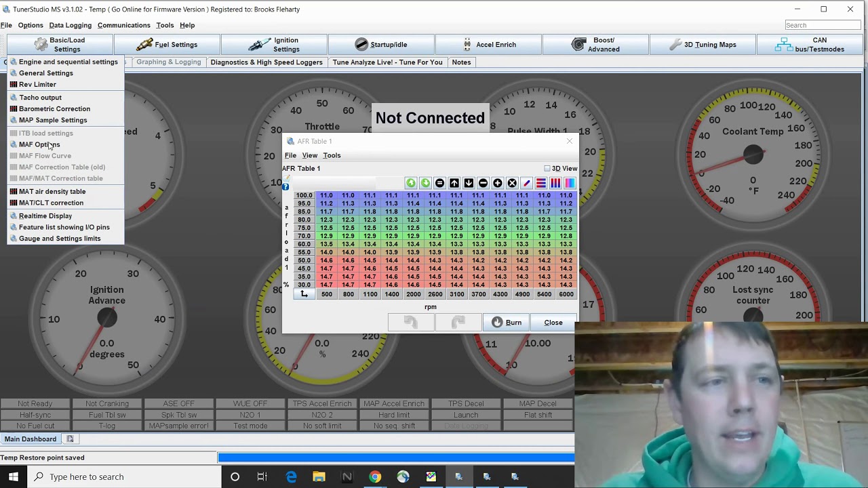
Task: Click the minus (subtract) icon in AFR toolbar
Action: point(483,183)
